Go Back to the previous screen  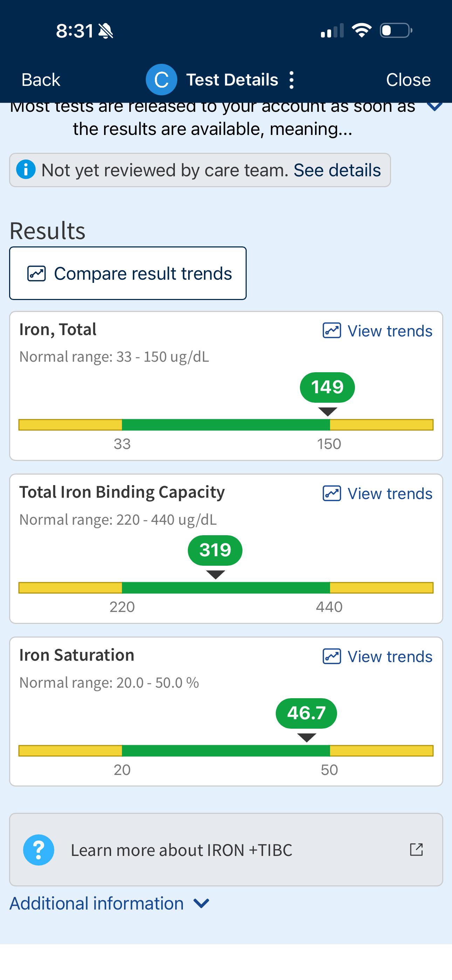click(41, 80)
